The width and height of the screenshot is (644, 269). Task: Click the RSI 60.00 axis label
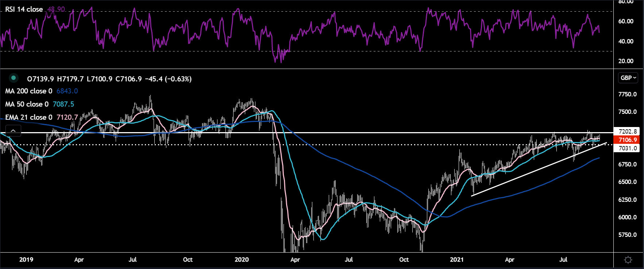[626, 21]
